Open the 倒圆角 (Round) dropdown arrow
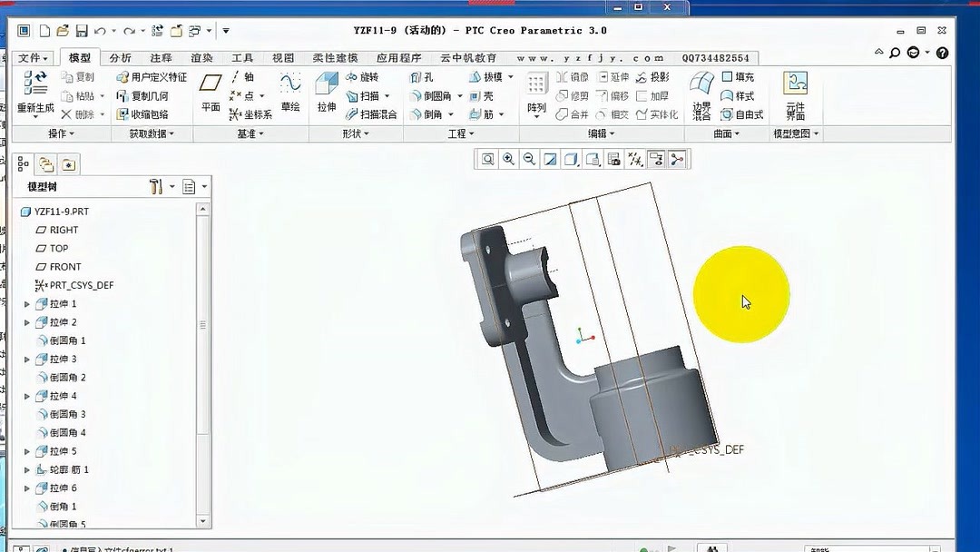This screenshot has height=552, width=980. 459,94
